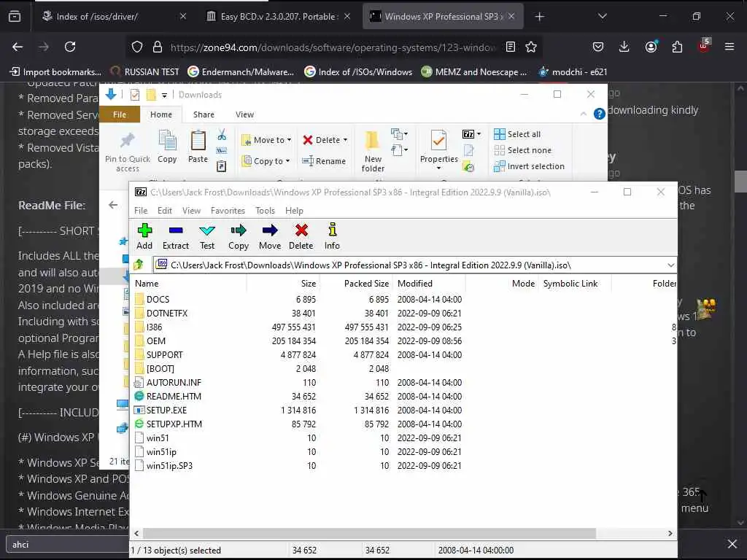The height and width of the screenshot is (560, 747).
Task: Click the Add button in 7-Zip toolbar
Action: [x=144, y=236]
